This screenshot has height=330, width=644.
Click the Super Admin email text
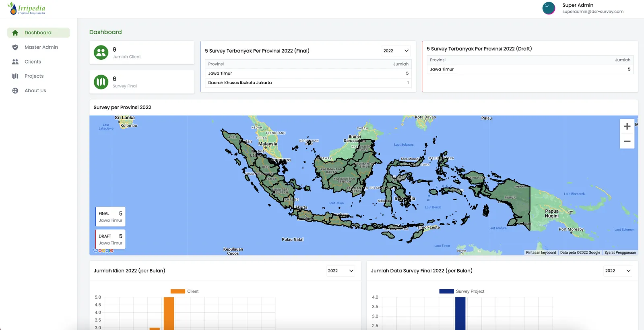[593, 12]
